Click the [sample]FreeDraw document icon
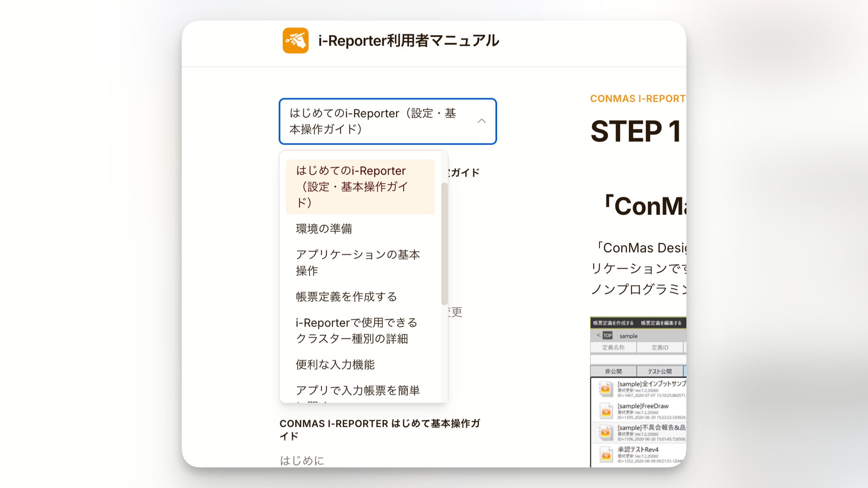Screen dimensions: 868x488 (x=606, y=411)
